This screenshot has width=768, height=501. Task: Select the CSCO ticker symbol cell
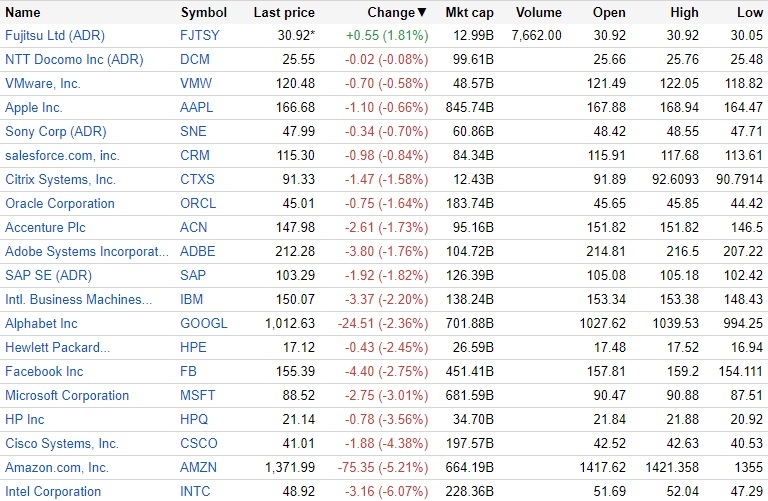point(199,444)
